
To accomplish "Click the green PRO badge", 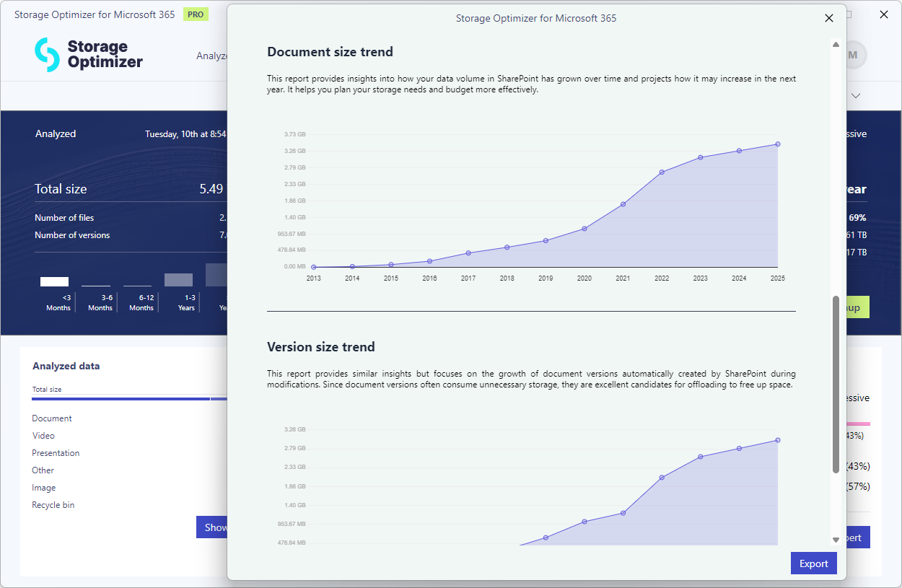I will point(196,14).
